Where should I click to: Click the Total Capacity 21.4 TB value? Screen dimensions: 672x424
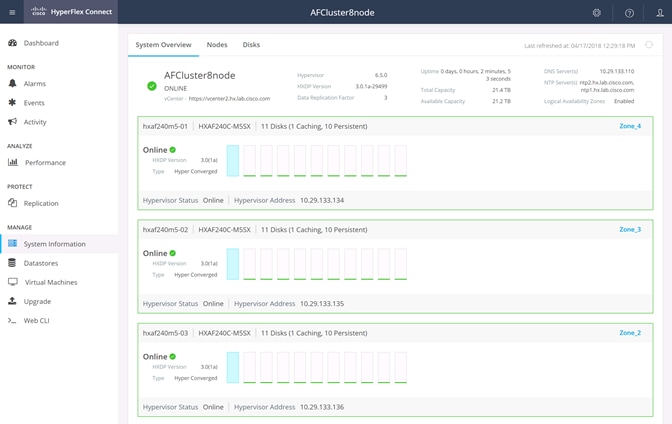pos(501,90)
